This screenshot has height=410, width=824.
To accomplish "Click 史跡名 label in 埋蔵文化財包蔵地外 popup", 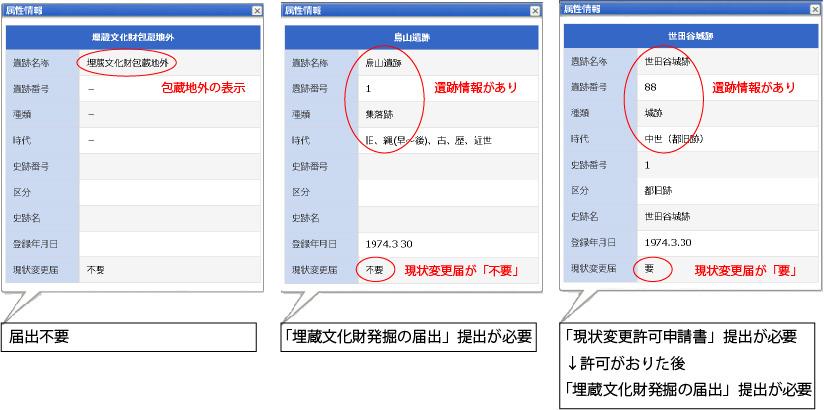I will pyautogui.click(x=26, y=218).
